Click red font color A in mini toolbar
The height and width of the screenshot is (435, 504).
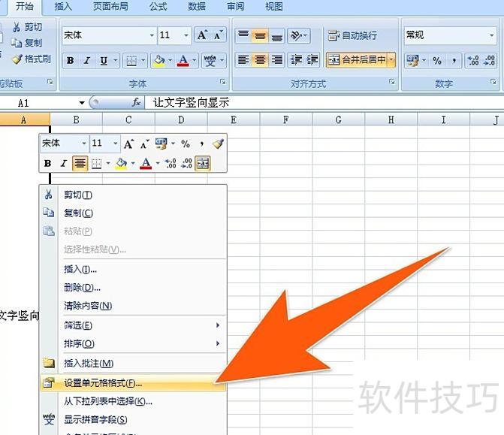pos(146,163)
